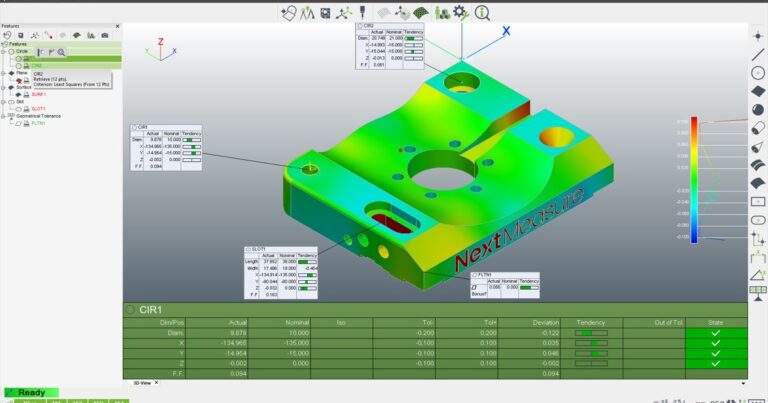Collapse the Surface node in Features tree
This screenshot has height=403, width=768.
pyautogui.click(x=4, y=87)
